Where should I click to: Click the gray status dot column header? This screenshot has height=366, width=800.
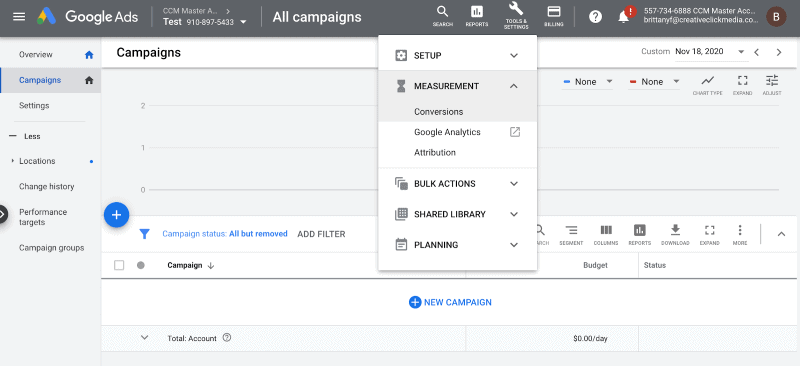tap(141, 265)
